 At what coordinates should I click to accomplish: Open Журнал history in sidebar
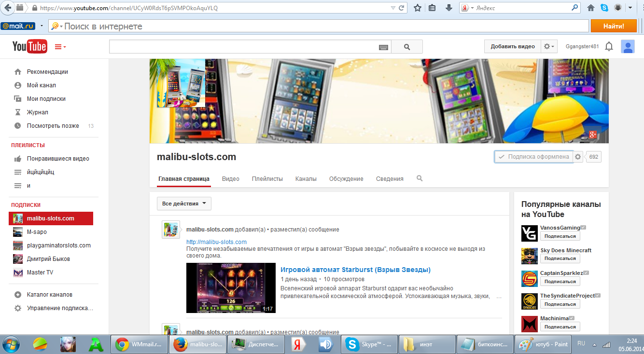[38, 112]
